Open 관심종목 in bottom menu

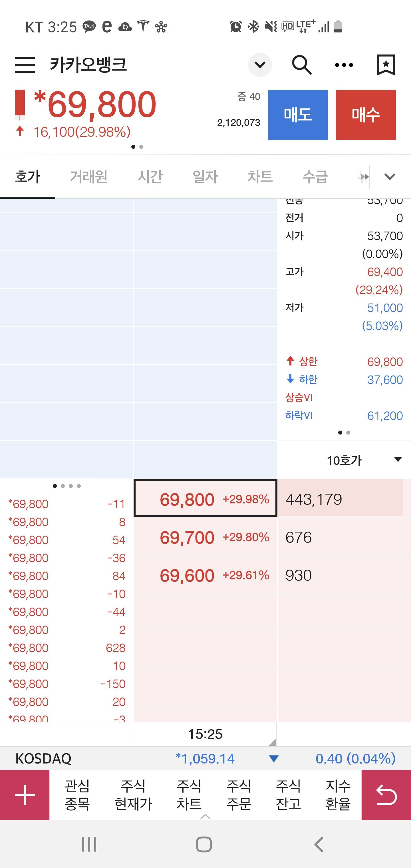77,795
